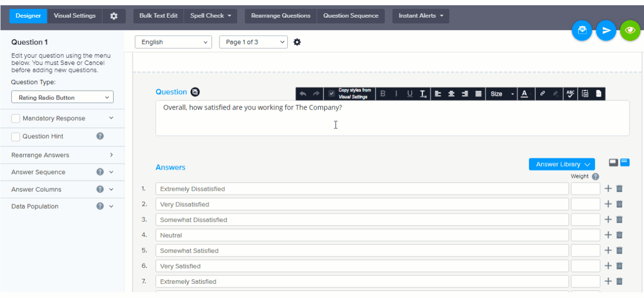Open the font color picker in toolbar
Image resolution: width=644 pixels, height=298 pixels.
[525, 94]
